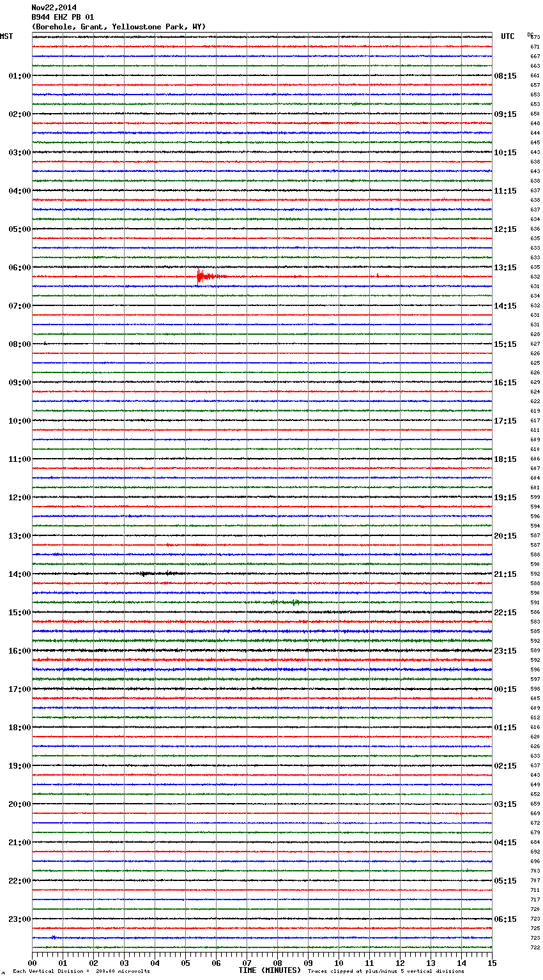Click the UTC time label "10:15"
The image size is (543, 980).
pyautogui.click(x=505, y=153)
